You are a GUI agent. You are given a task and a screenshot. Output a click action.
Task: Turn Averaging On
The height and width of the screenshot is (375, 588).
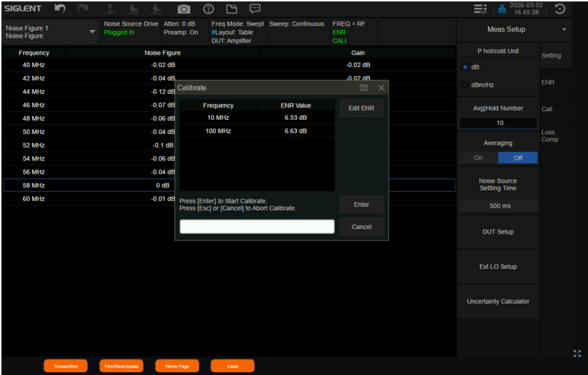click(478, 158)
